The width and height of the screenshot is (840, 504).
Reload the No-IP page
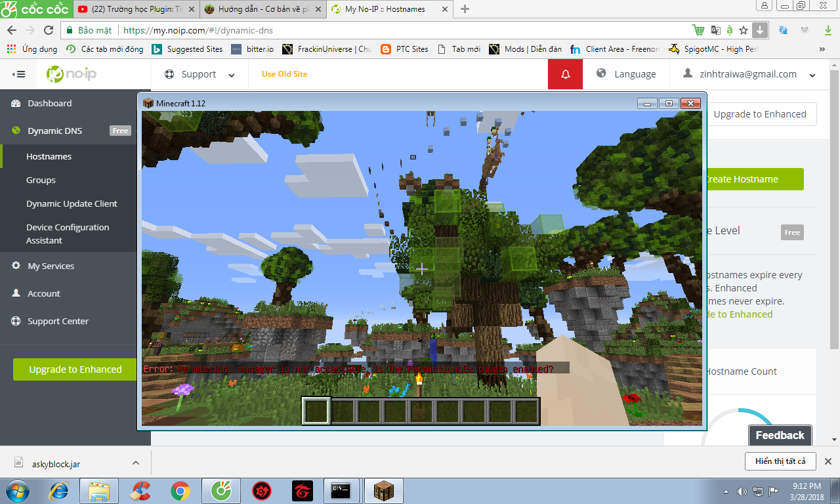[x=48, y=30]
